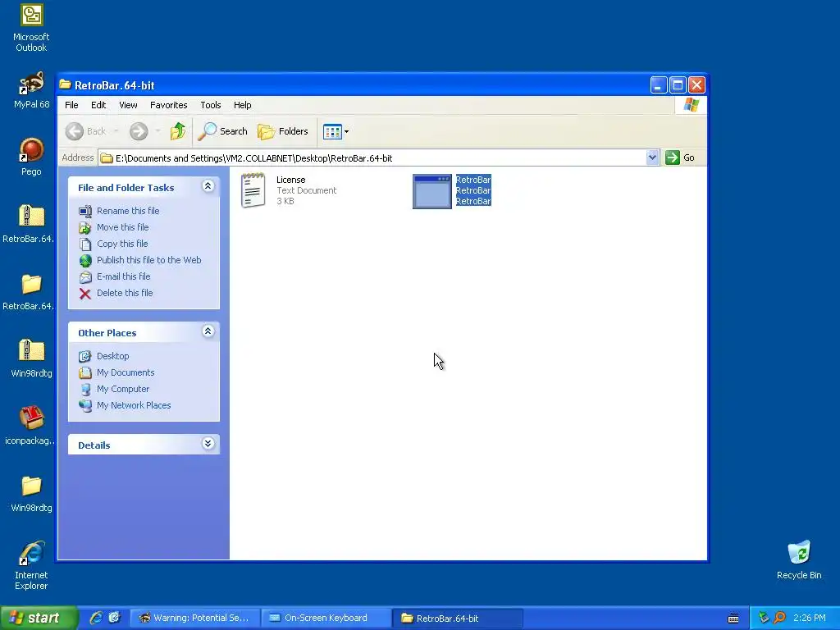840x630 pixels.
Task: Open the View menu
Action: [x=128, y=105]
